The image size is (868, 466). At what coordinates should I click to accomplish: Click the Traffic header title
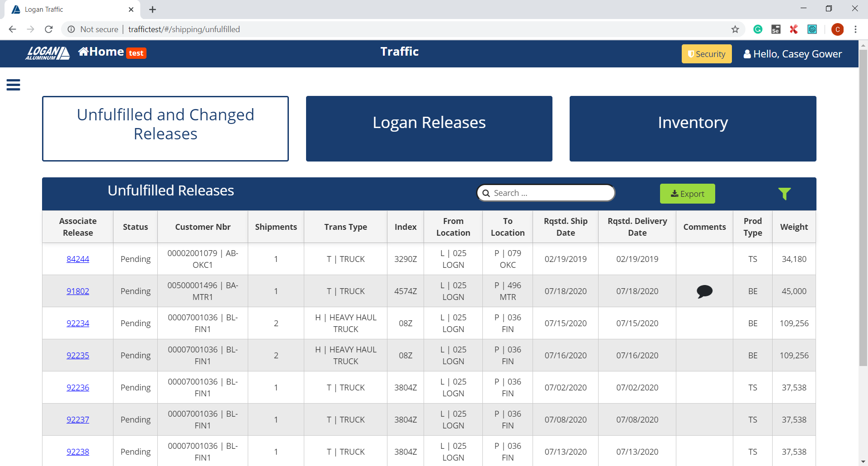click(x=400, y=52)
